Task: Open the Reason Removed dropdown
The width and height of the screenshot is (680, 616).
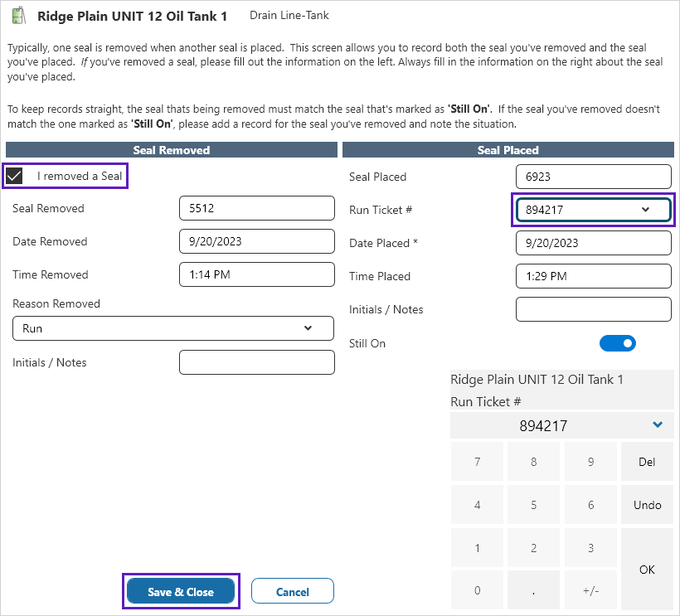Action: click(x=173, y=328)
